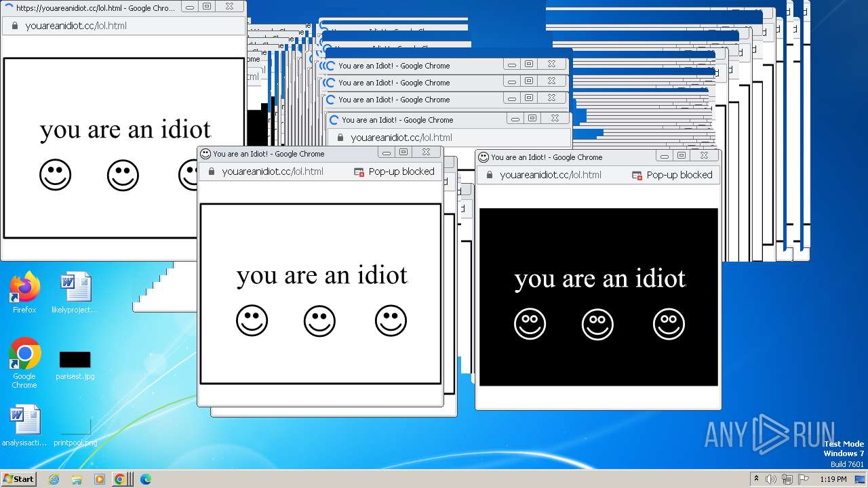Click URL youareanidiot.cc/lol.html in front white window
The height and width of the screenshot is (488, 868).
(273, 171)
